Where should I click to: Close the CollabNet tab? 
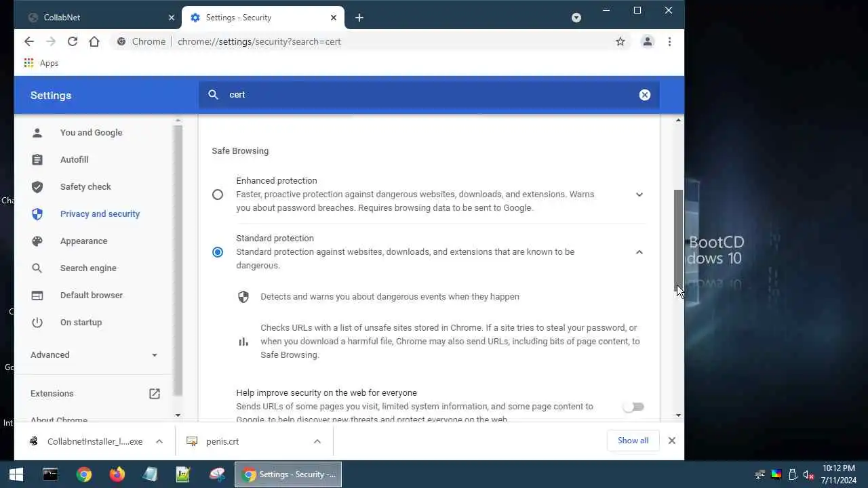(172, 18)
